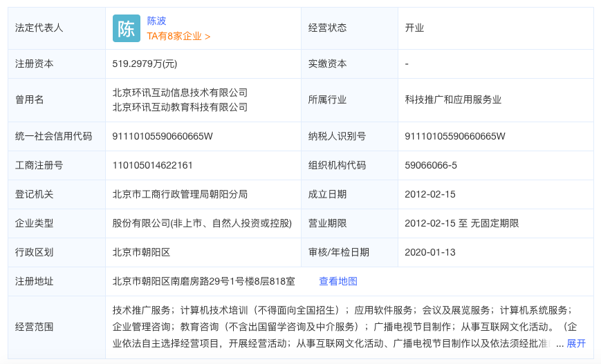The image size is (601, 364).
Task: Click the 陈 avatar icon
Action: tap(127, 28)
